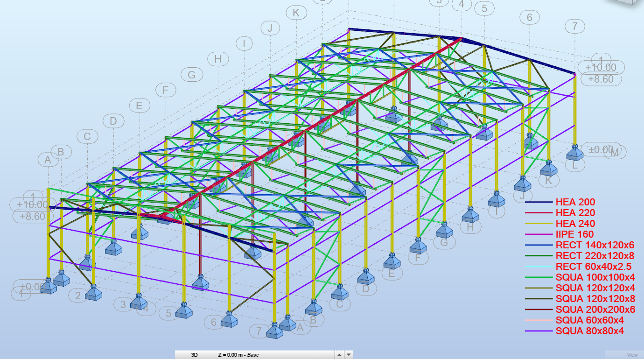Open the Z = 0.00 m - Base level selector

[274, 355]
